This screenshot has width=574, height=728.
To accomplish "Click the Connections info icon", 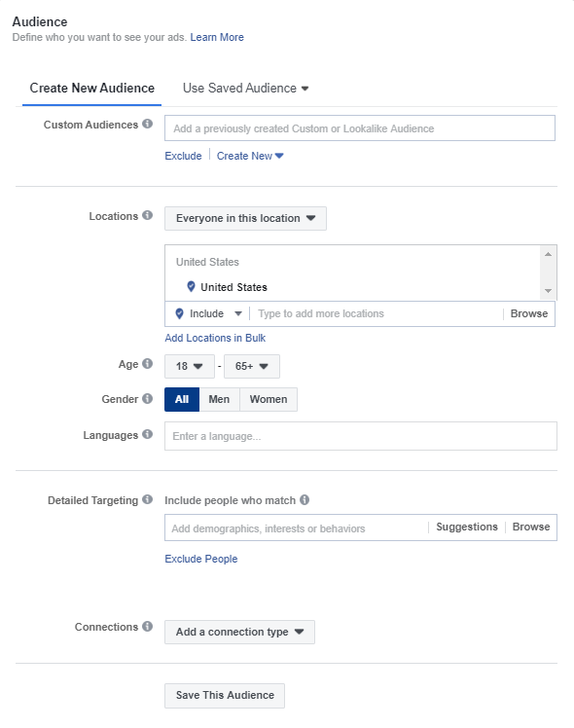I will (147, 627).
